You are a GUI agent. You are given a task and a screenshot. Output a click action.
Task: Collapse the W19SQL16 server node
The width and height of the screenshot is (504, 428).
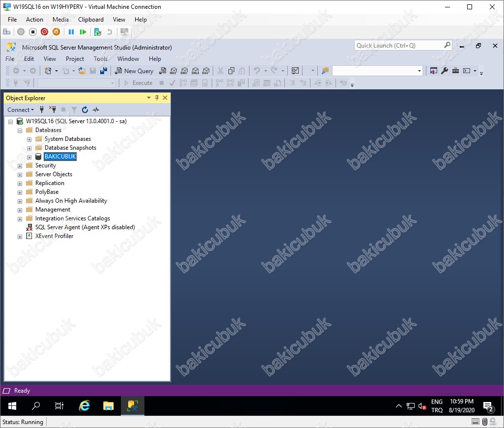coord(11,122)
